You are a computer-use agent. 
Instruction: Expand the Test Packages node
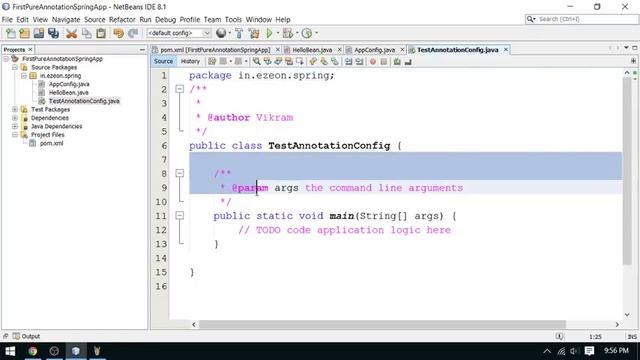[15, 109]
